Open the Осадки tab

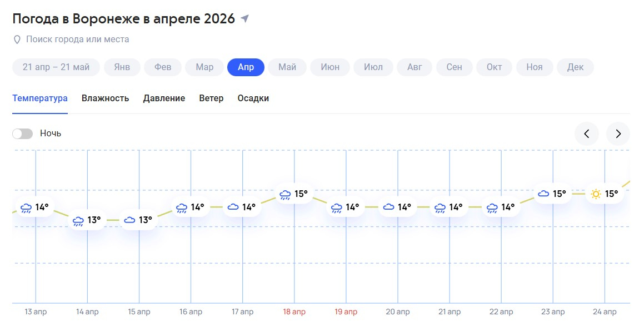[x=253, y=98]
